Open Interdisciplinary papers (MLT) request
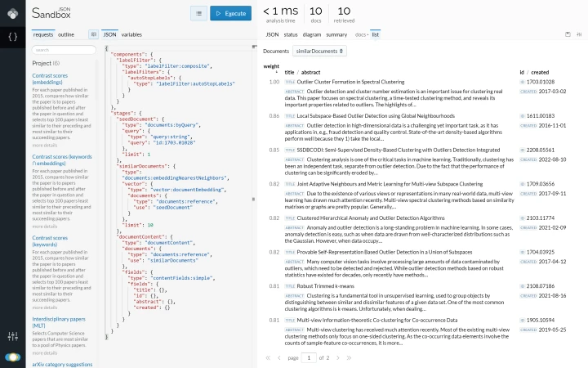The height and width of the screenshot is (368, 588). [x=59, y=322]
